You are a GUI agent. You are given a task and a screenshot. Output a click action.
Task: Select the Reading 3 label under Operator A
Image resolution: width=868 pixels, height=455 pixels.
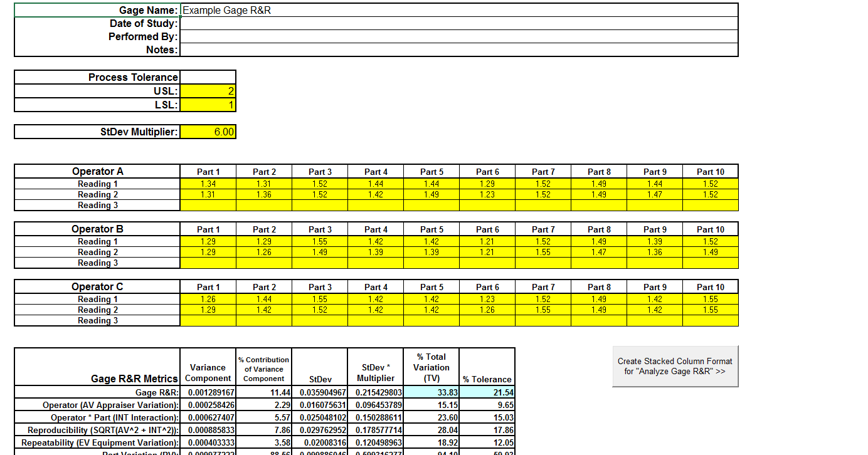pos(97,205)
